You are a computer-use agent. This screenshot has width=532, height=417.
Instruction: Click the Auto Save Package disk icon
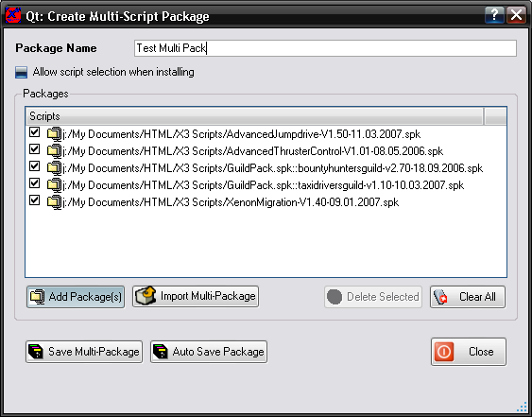[x=160, y=352]
